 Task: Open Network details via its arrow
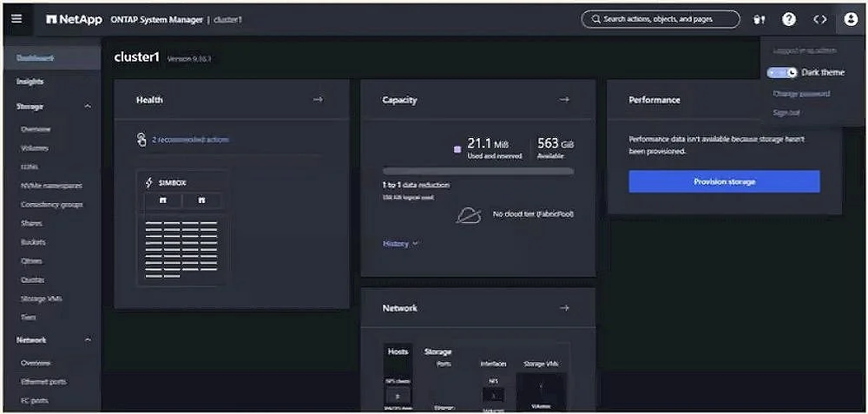click(564, 308)
